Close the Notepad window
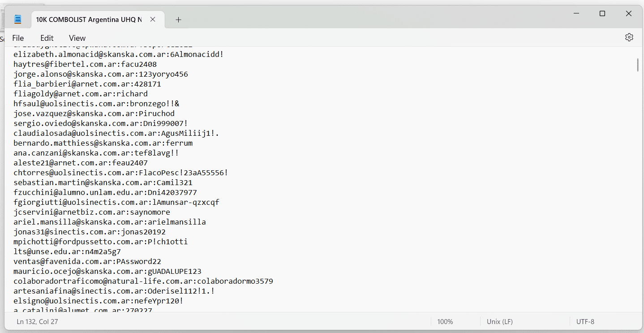Screen dimensions: 644x333 point(629,13)
